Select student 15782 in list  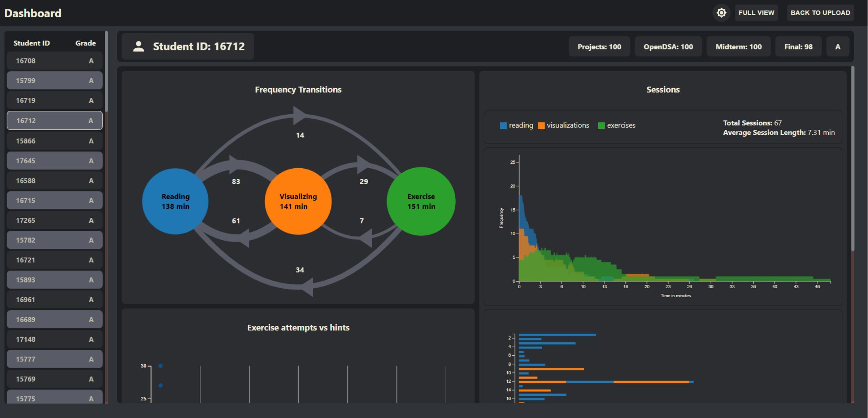pos(54,240)
